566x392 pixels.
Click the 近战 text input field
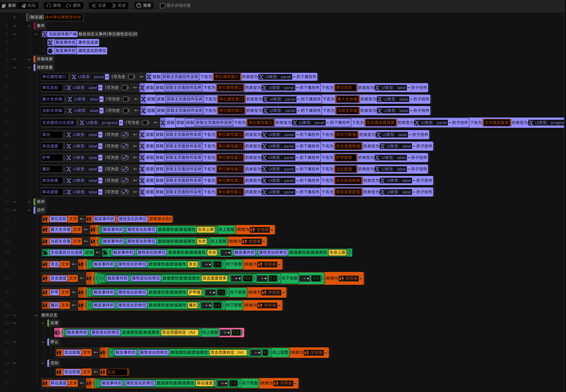click(x=117, y=372)
